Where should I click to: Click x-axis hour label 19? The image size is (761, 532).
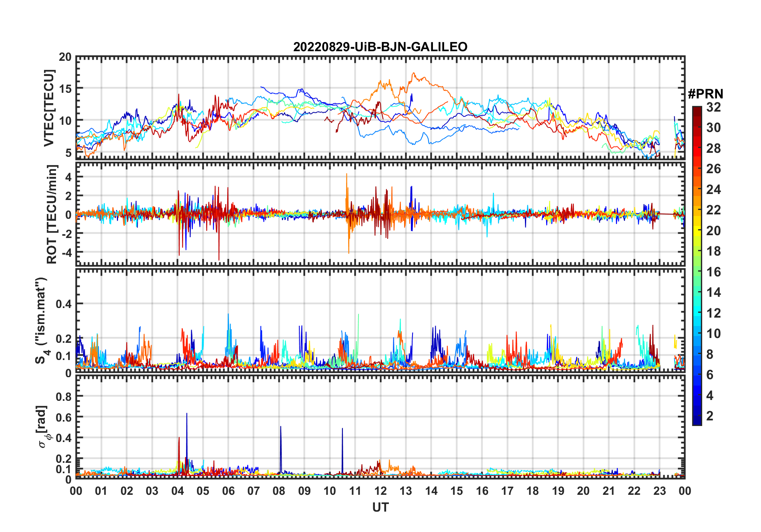click(x=558, y=491)
